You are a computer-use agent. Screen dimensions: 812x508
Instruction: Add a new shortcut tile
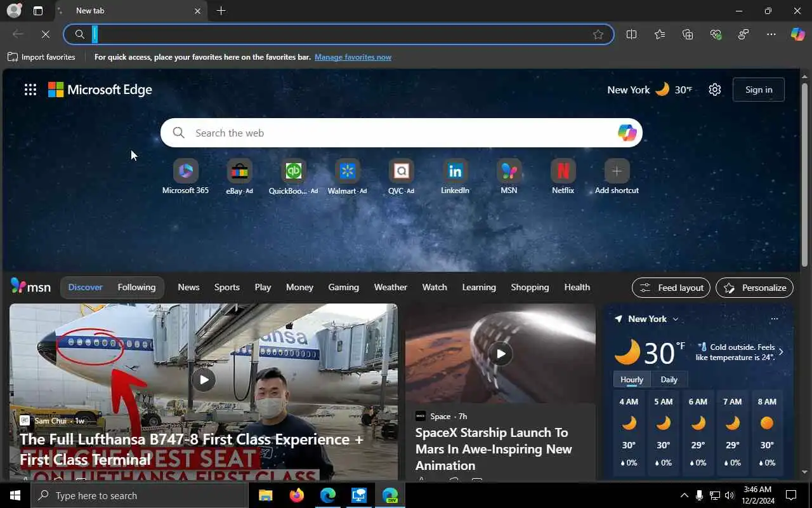click(617, 177)
